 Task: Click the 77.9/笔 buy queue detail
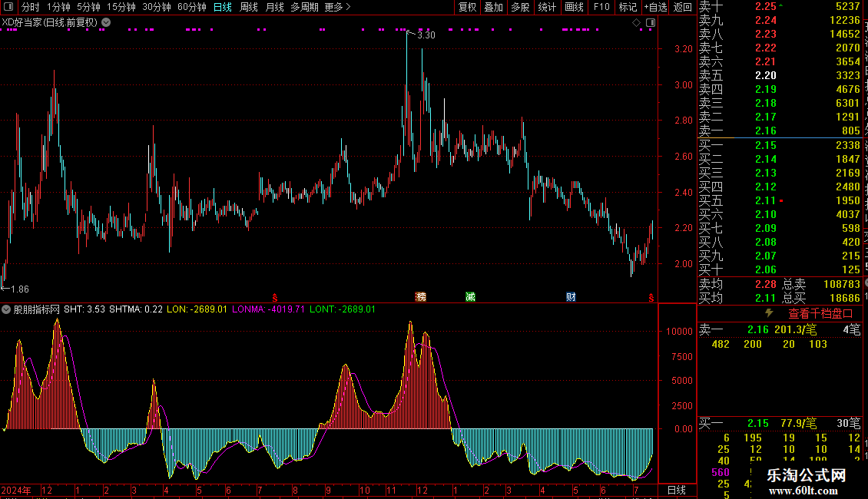click(798, 423)
